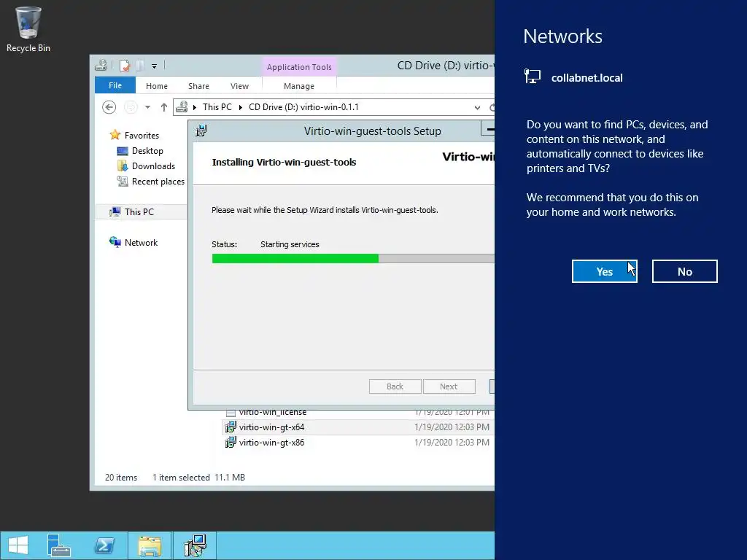Launch PowerShell from the taskbar
747x560 pixels.
pyautogui.click(x=104, y=545)
